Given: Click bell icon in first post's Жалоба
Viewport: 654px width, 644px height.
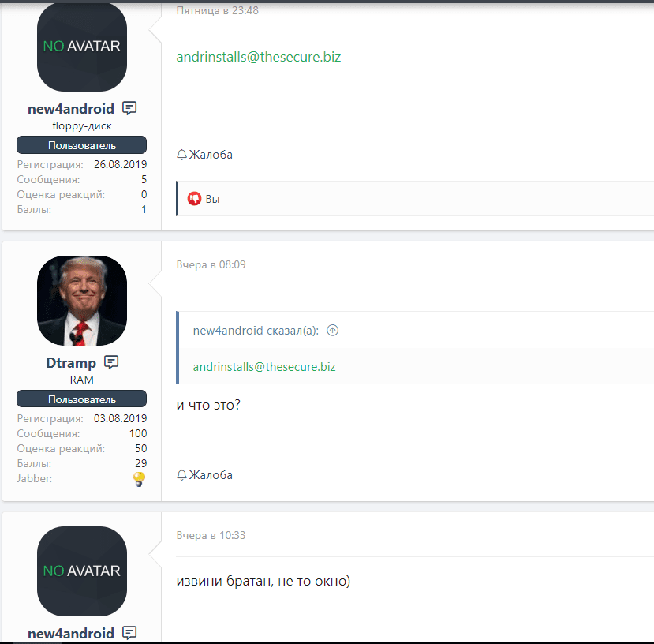Looking at the screenshot, I should [181, 155].
